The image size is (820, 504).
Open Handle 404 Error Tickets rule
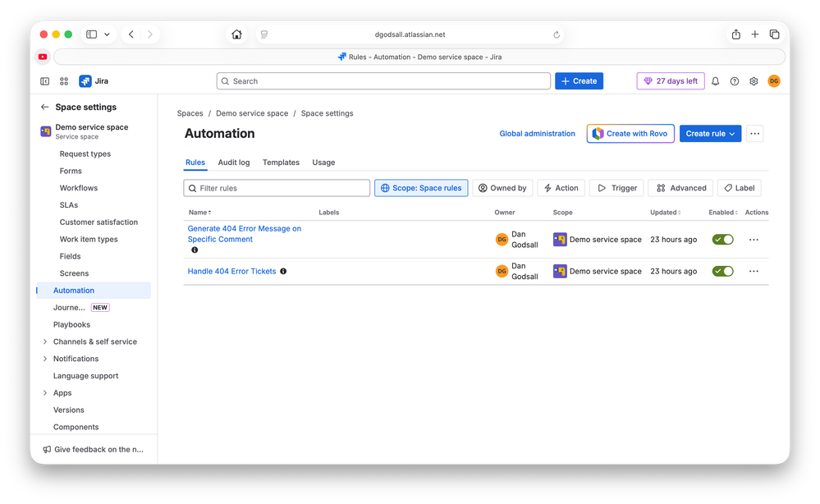tap(231, 272)
